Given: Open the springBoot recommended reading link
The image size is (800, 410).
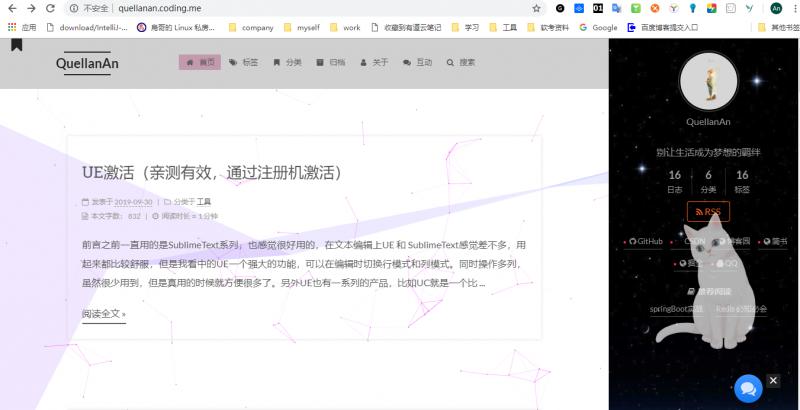Looking at the screenshot, I should tap(676, 309).
